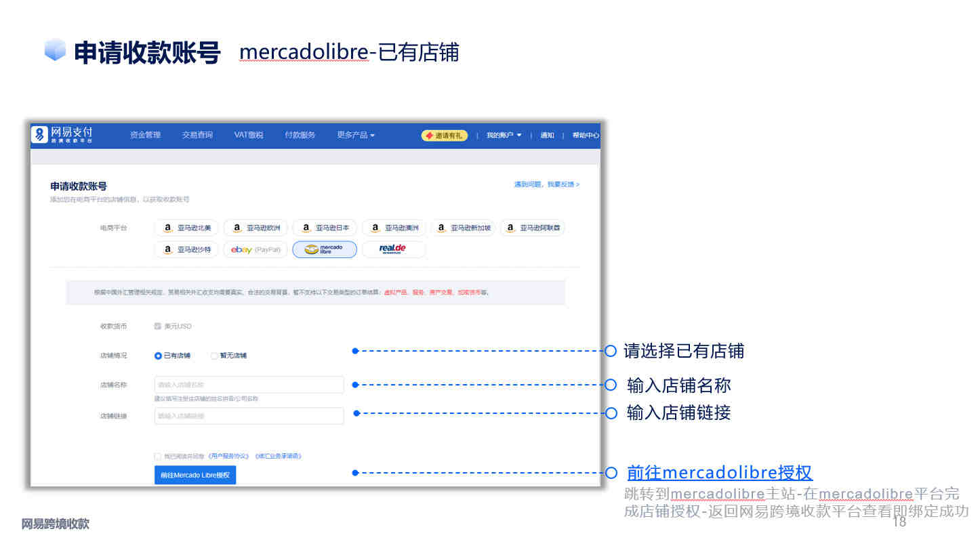Click the 前往mercadolibre授权 hyperlink text
The image size is (980, 544).
[x=720, y=473]
